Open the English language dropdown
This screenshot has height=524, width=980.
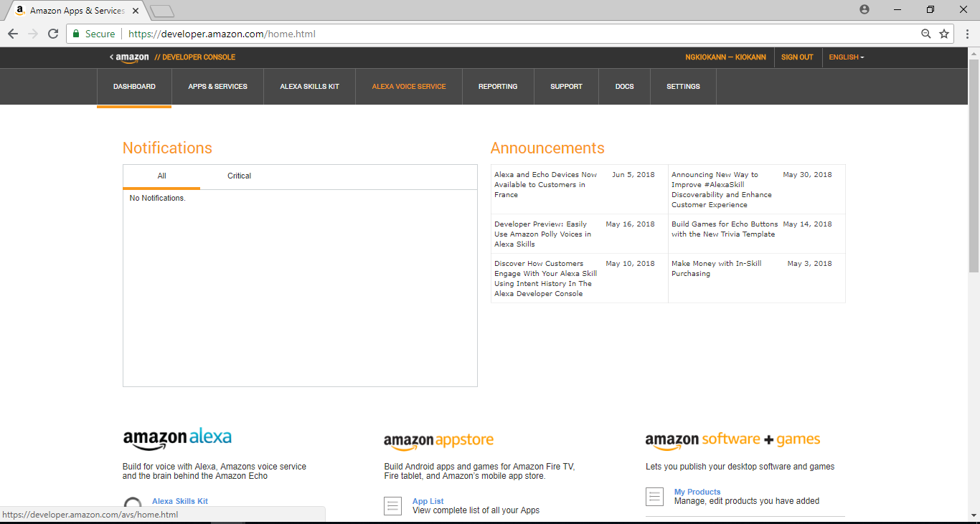point(847,57)
